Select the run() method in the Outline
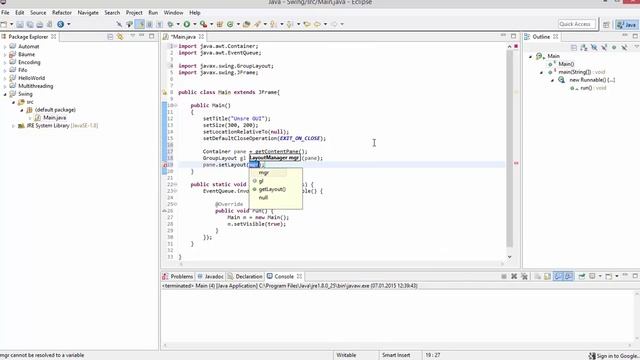This screenshot has width=640, height=360. click(x=587, y=88)
